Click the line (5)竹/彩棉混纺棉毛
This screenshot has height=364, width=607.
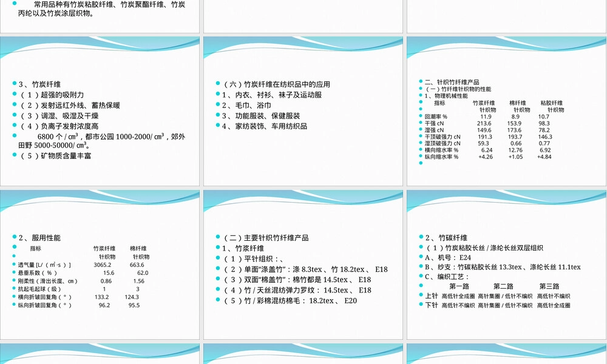click(290, 300)
